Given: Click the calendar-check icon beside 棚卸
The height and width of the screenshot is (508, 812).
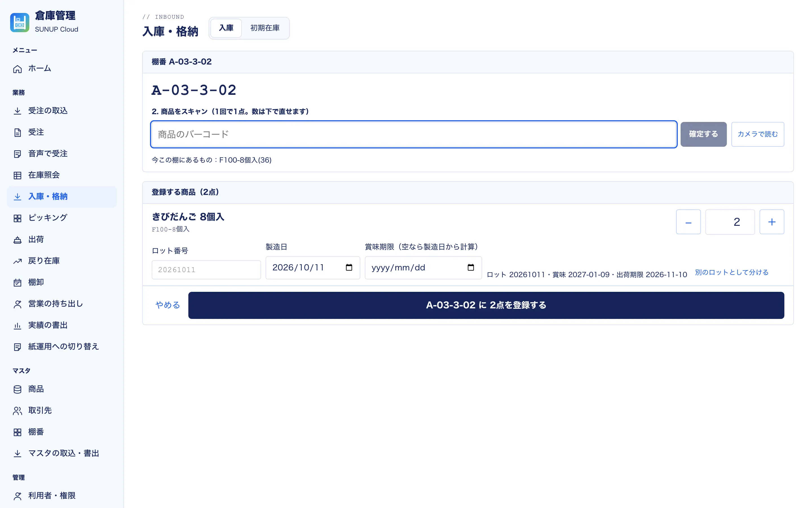Looking at the screenshot, I should 17,283.
